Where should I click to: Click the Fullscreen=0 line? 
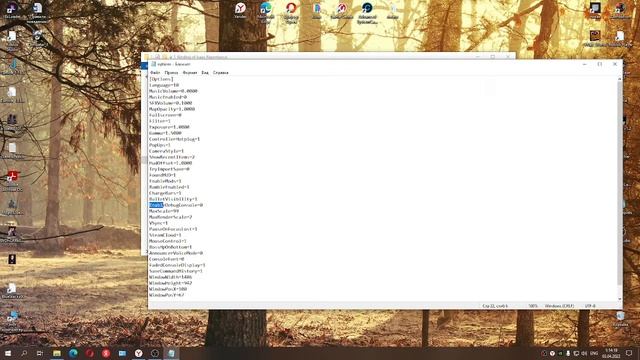[165, 115]
